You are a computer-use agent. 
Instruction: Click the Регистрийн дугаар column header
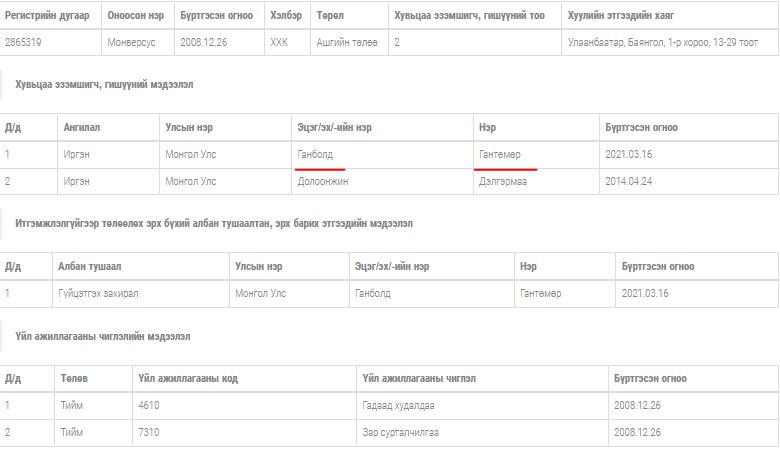pos(47,16)
